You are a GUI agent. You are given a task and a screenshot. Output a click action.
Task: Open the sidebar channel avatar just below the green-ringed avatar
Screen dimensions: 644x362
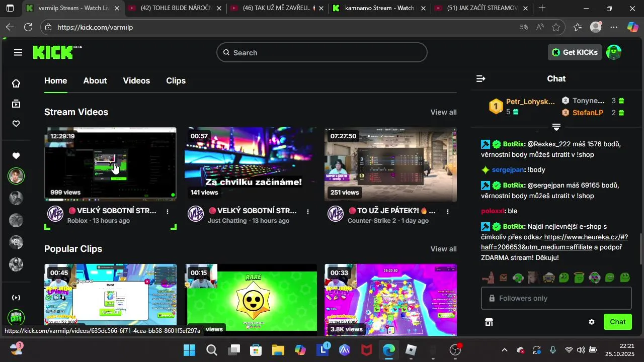click(x=16, y=198)
